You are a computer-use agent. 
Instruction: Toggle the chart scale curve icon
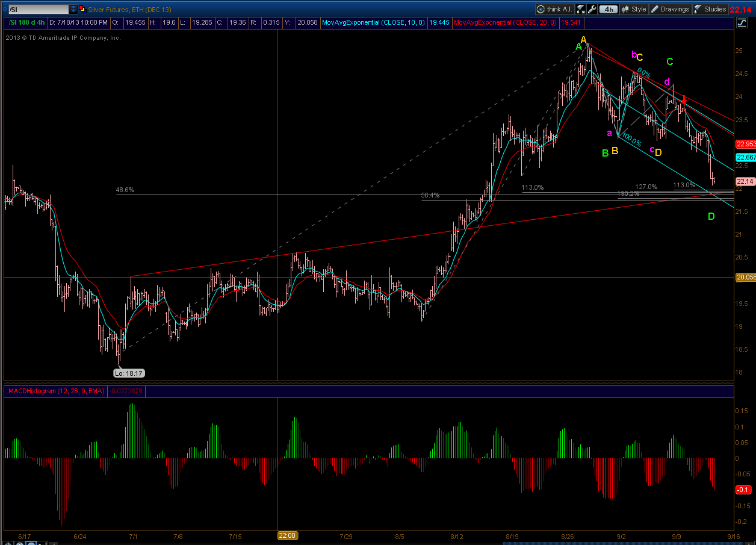pyautogui.click(x=743, y=23)
